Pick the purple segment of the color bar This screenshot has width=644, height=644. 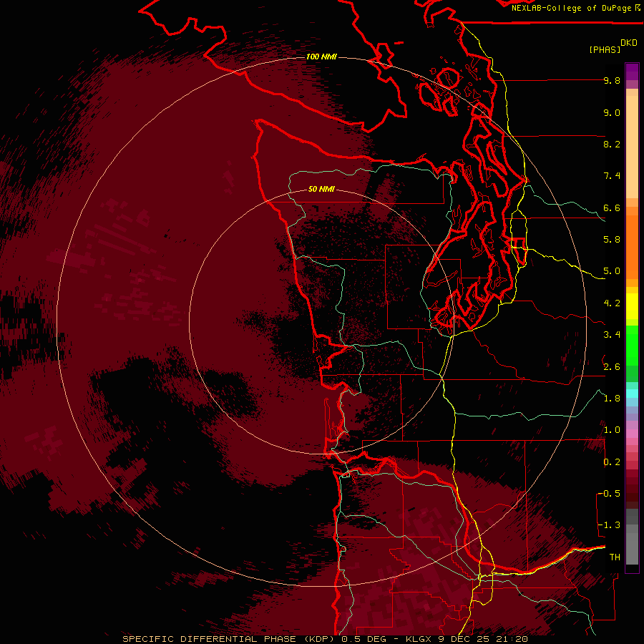pyautogui.click(x=632, y=72)
